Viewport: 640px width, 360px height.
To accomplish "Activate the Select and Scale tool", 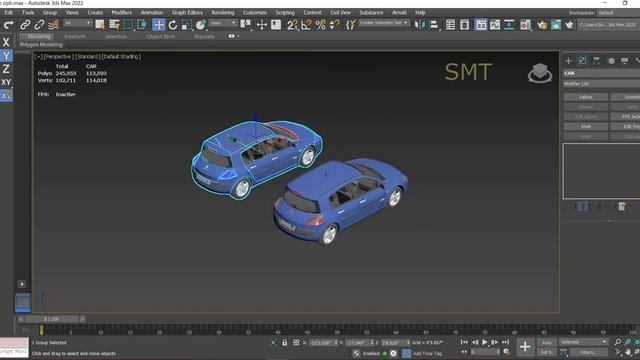I will (187, 25).
